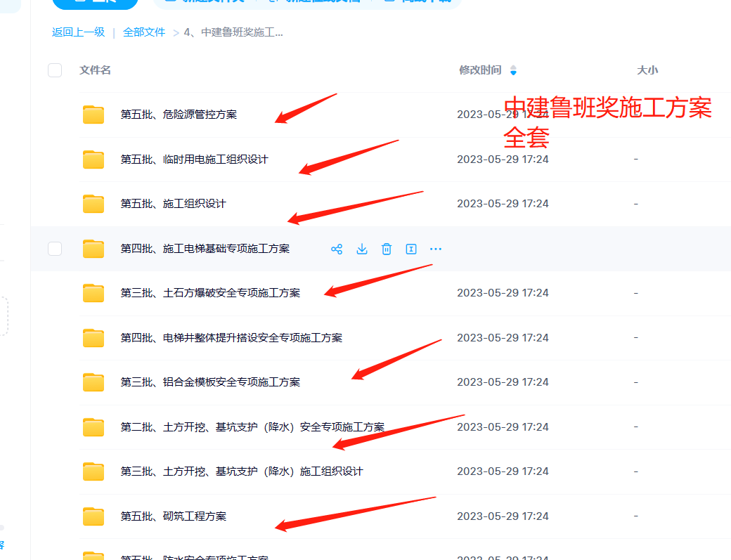Image resolution: width=731 pixels, height=560 pixels.
Task: Select the 第三批、铝合金模板安全专项施工方案 file name
Action: tap(210, 382)
